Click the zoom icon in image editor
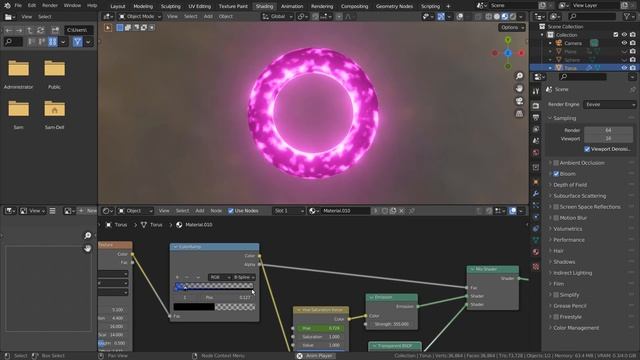640x360 pixels. pos(87,236)
